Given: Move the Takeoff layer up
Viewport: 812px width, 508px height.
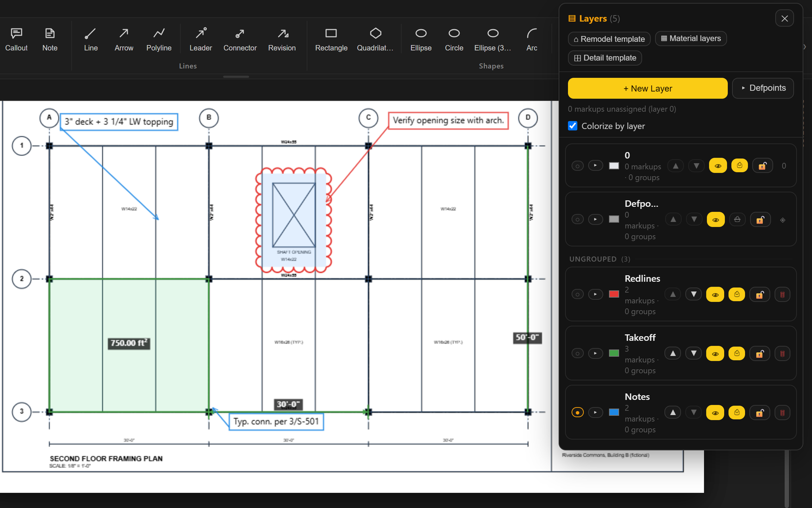Looking at the screenshot, I should pos(673,354).
